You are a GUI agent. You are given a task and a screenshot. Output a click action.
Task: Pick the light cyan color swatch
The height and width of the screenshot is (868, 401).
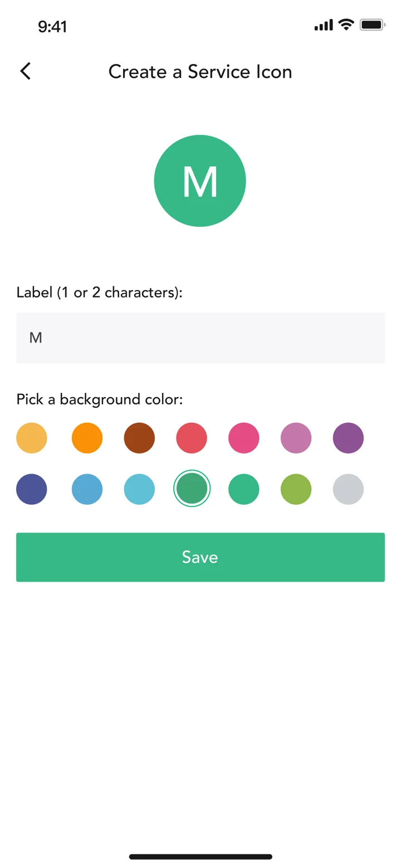tap(139, 489)
